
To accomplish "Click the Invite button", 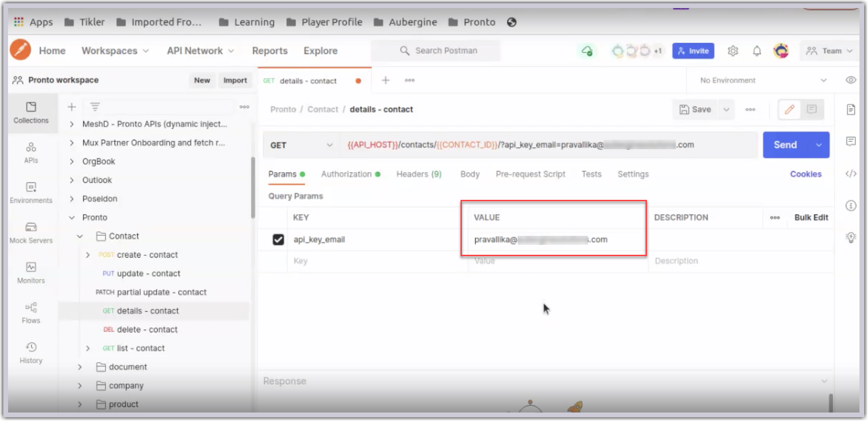I will click(x=693, y=51).
